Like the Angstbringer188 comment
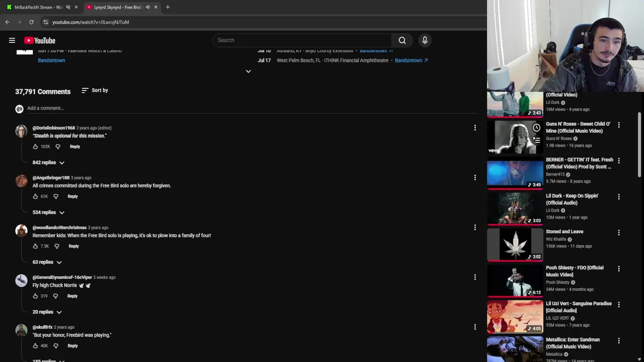 pos(35,196)
